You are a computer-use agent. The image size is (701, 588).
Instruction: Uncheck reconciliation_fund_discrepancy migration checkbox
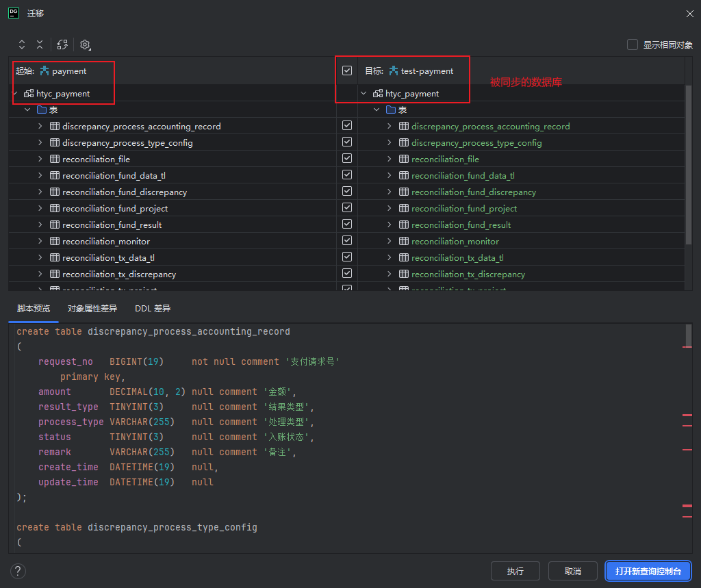[x=347, y=192]
